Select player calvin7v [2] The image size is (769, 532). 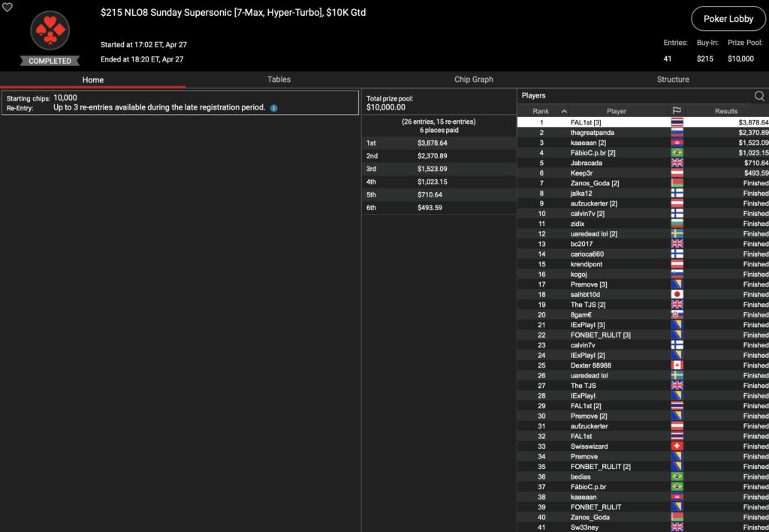point(587,214)
